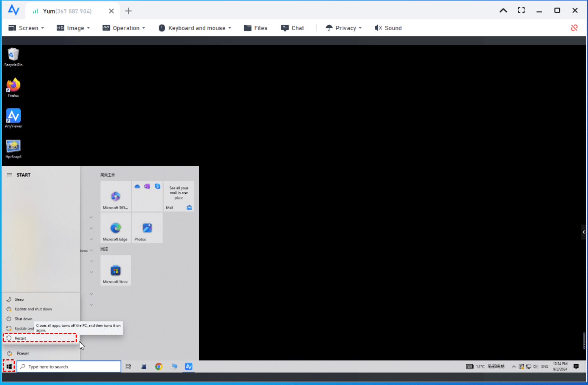The image size is (588, 385).
Task: Expand the Operation dropdown menu
Action: click(x=124, y=28)
